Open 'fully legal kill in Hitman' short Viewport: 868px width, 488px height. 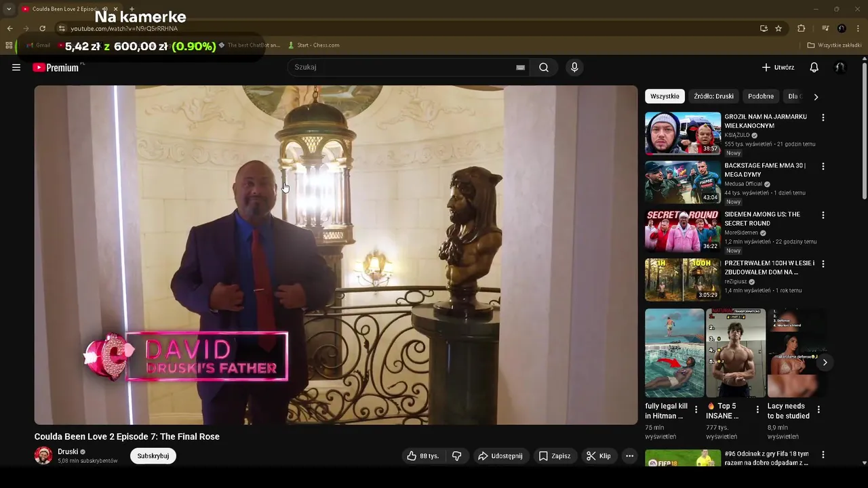coord(675,353)
